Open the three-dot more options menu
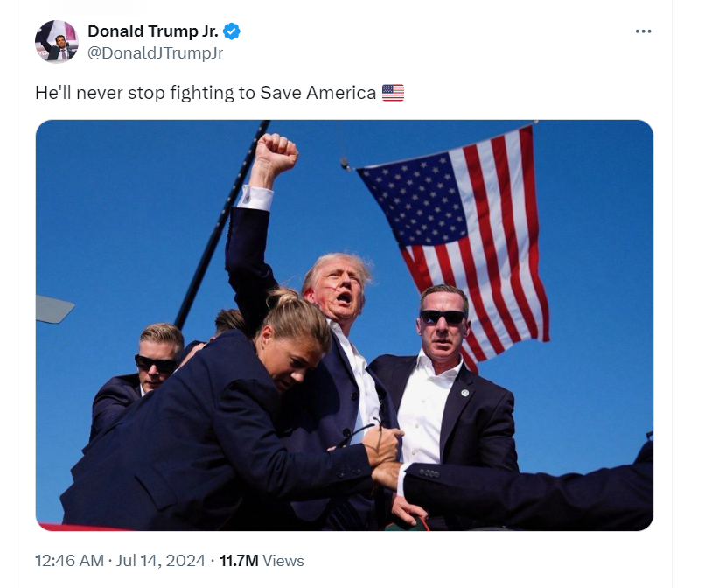Image resolution: width=705 pixels, height=588 pixels. coord(643,31)
